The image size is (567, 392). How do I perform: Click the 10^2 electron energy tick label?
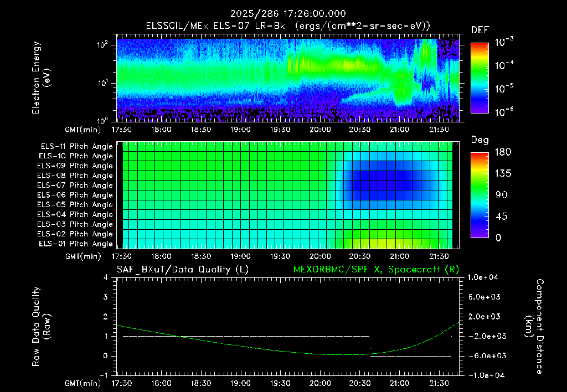pyautogui.click(x=102, y=45)
